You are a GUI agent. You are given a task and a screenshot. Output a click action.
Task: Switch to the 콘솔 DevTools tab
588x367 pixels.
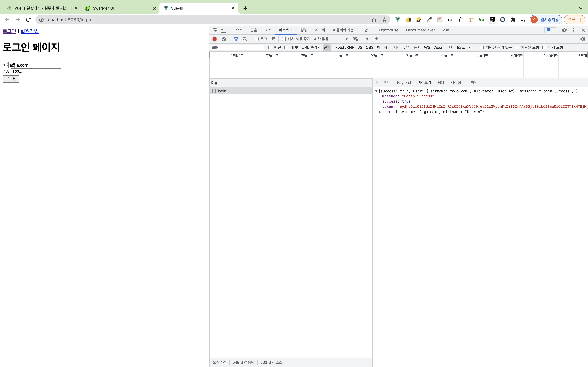pos(253,30)
